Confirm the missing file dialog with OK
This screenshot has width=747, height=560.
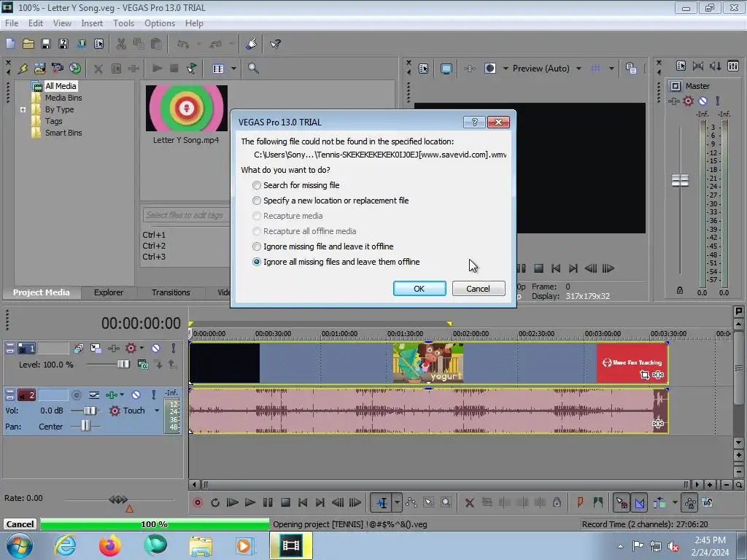click(x=419, y=289)
